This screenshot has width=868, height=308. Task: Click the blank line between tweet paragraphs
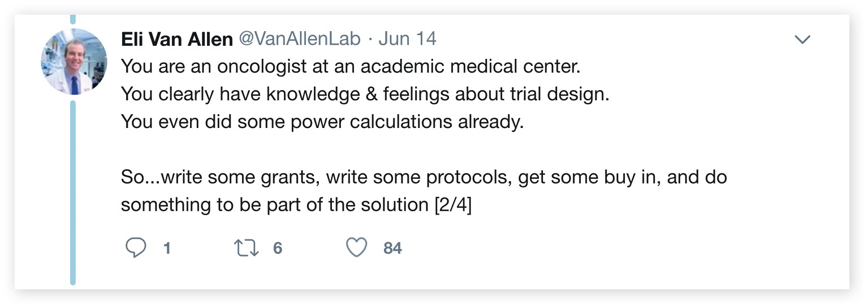click(x=339, y=149)
